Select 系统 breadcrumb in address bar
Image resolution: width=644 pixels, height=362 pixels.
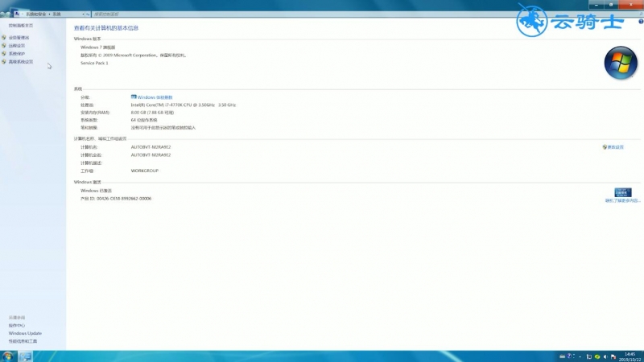coord(56,14)
